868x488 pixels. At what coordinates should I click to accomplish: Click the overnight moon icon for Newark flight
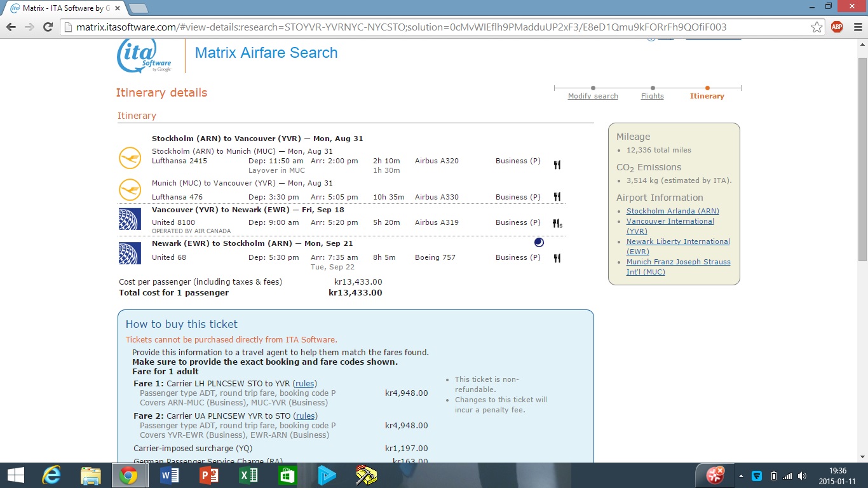coord(539,242)
